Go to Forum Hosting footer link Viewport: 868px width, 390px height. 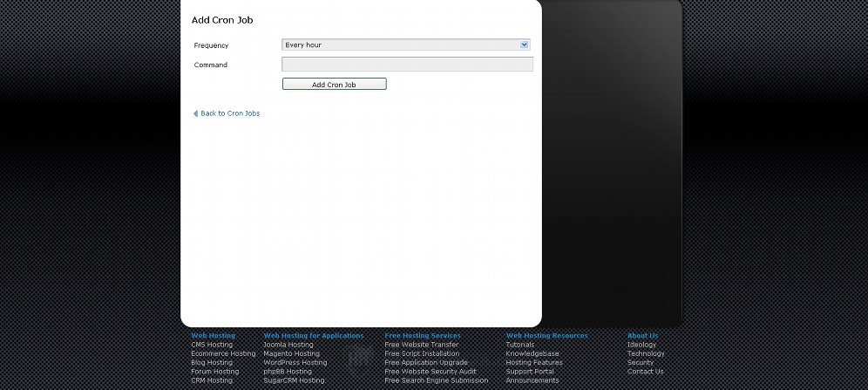point(215,371)
